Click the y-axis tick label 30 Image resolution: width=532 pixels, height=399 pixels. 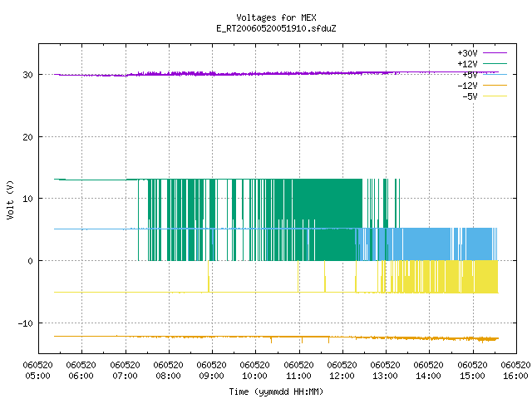pos(27,75)
